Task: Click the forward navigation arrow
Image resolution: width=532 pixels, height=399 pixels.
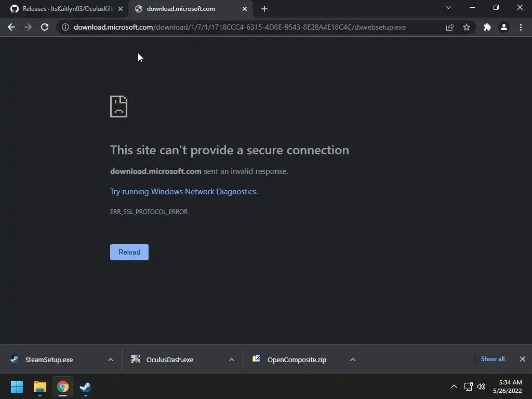Action: click(28, 27)
